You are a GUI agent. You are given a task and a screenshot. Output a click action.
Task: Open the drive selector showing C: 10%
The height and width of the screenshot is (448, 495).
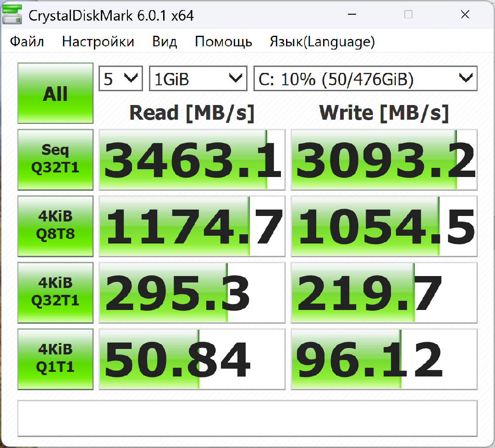click(365, 79)
